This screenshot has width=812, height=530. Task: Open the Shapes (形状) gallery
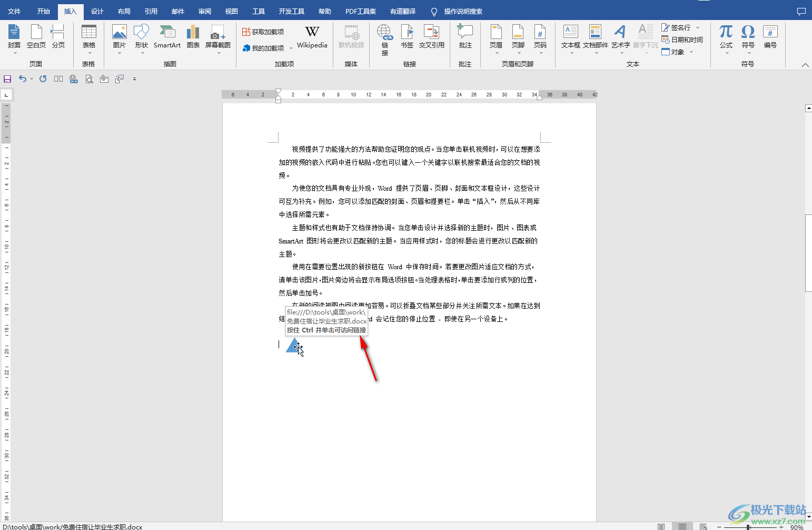142,38
